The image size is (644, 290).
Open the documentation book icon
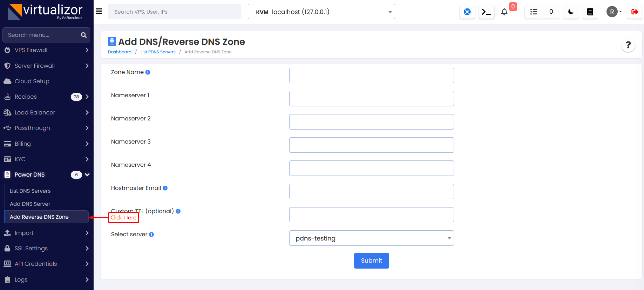click(x=590, y=12)
